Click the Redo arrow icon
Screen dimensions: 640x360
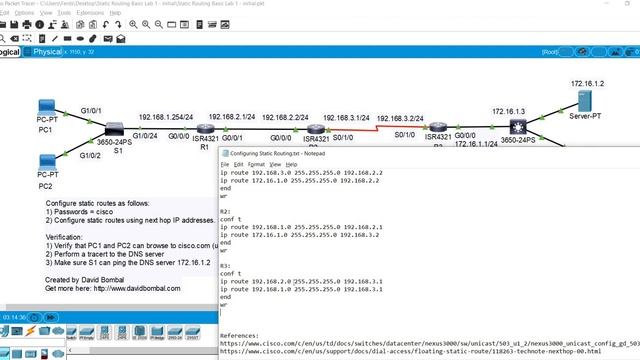[118, 25]
